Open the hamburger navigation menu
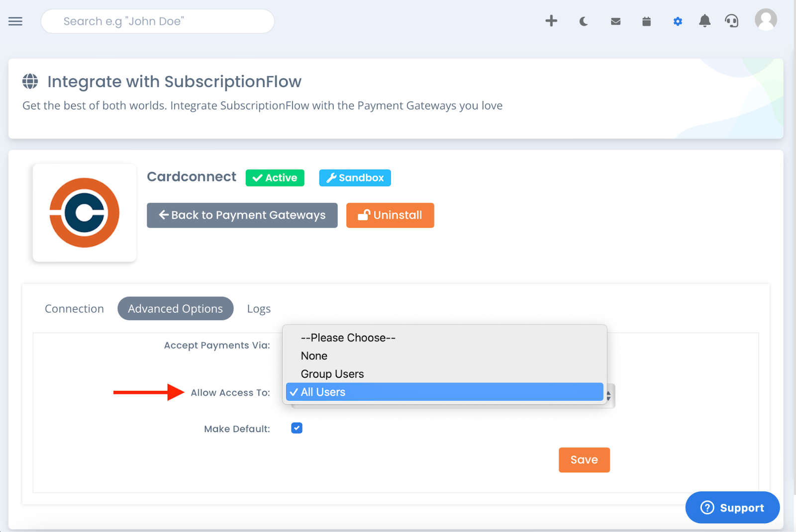This screenshot has width=796, height=532. 15,21
